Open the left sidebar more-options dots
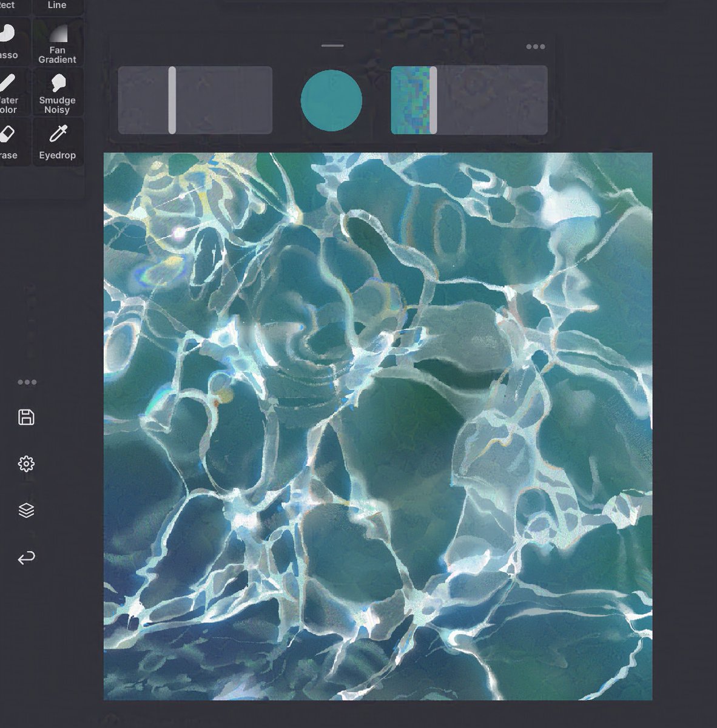 click(x=27, y=382)
